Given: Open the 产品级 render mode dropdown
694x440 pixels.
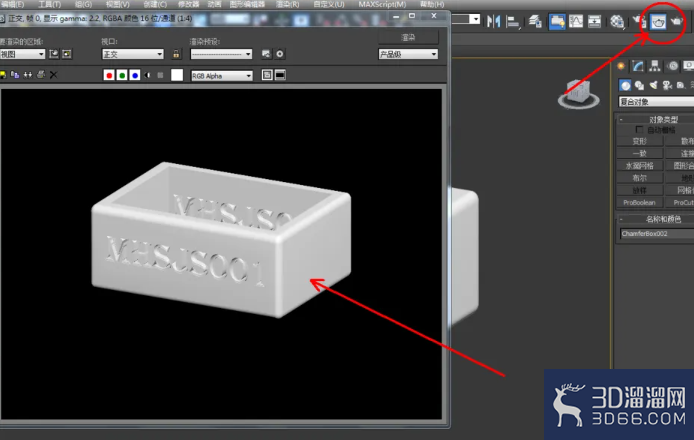Looking at the screenshot, I should click(x=408, y=54).
